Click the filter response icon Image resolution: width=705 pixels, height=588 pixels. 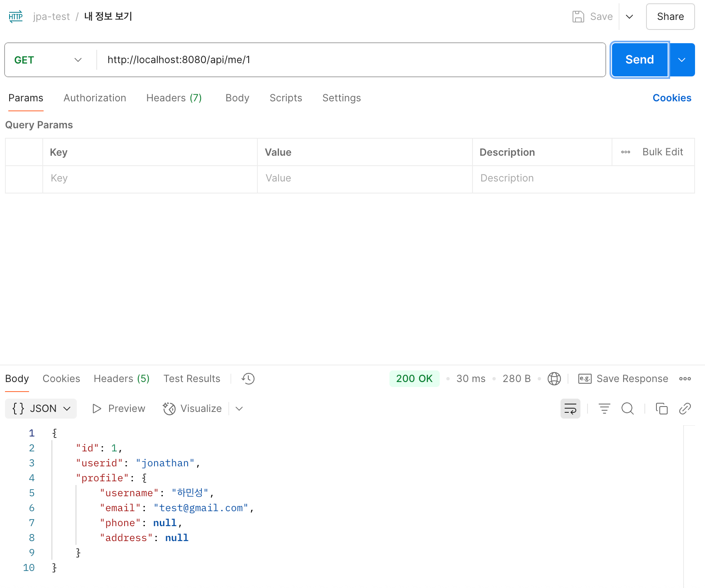(x=605, y=409)
